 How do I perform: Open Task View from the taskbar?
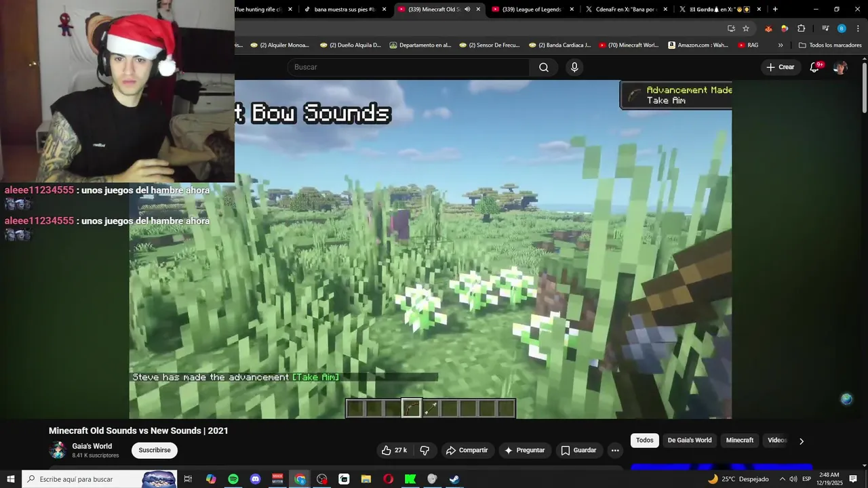(189, 479)
